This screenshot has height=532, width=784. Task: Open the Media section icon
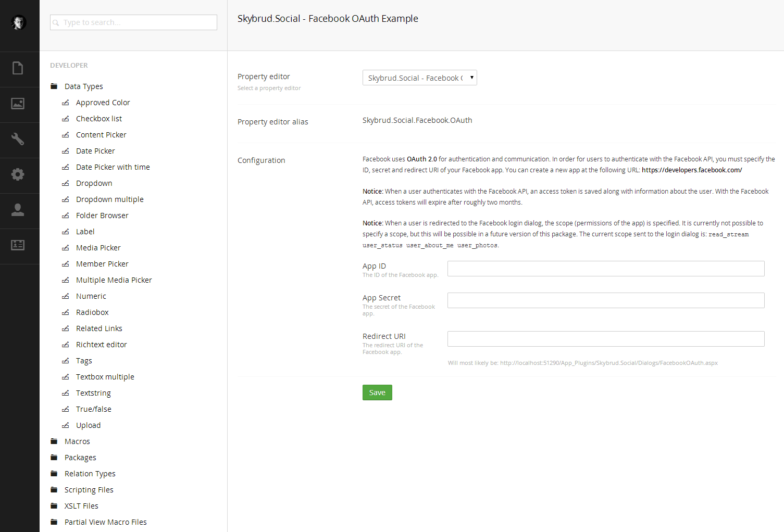pyautogui.click(x=18, y=104)
